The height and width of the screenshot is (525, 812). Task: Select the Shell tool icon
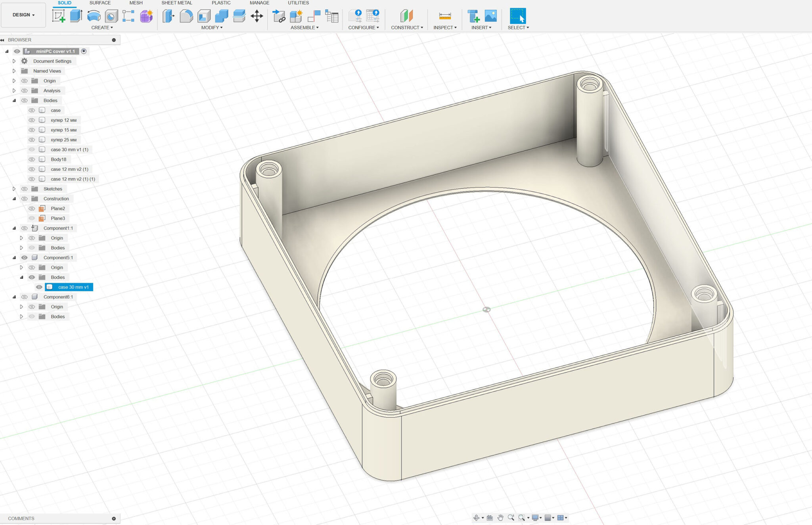point(204,16)
